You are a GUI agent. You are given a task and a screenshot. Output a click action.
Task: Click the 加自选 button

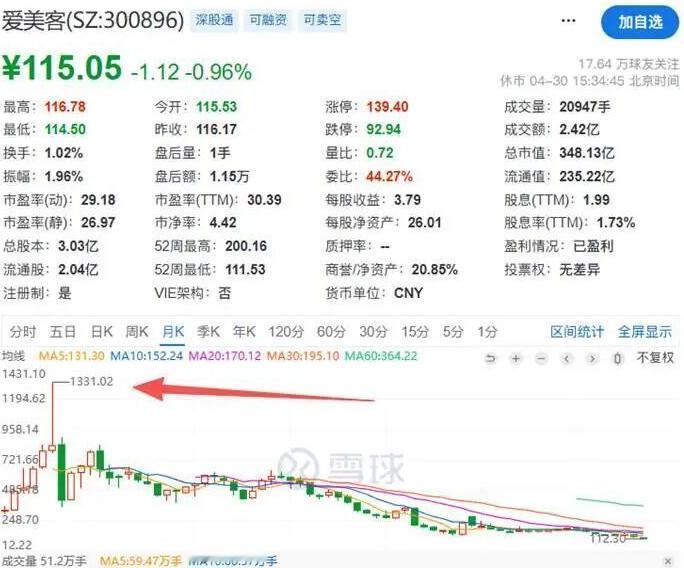(x=640, y=22)
